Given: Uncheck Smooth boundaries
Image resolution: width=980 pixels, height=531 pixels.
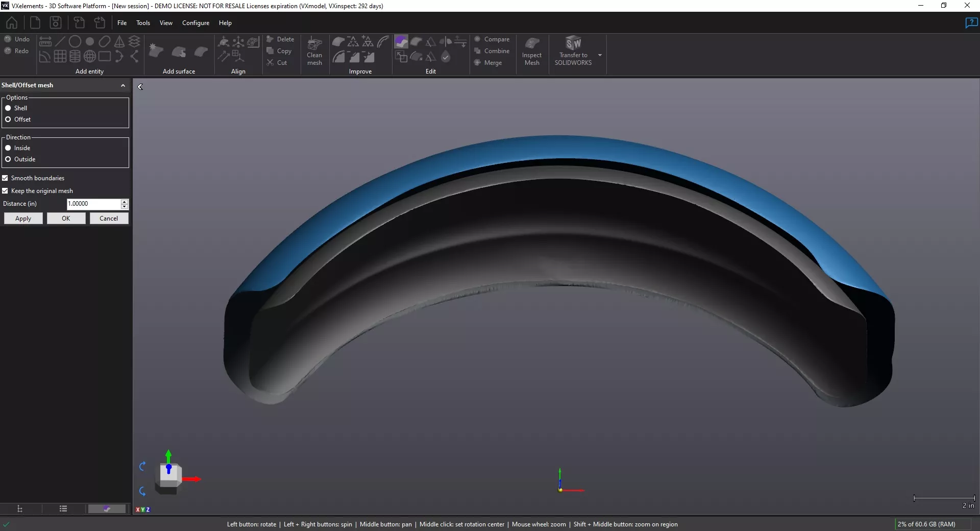Looking at the screenshot, I should [x=5, y=178].
